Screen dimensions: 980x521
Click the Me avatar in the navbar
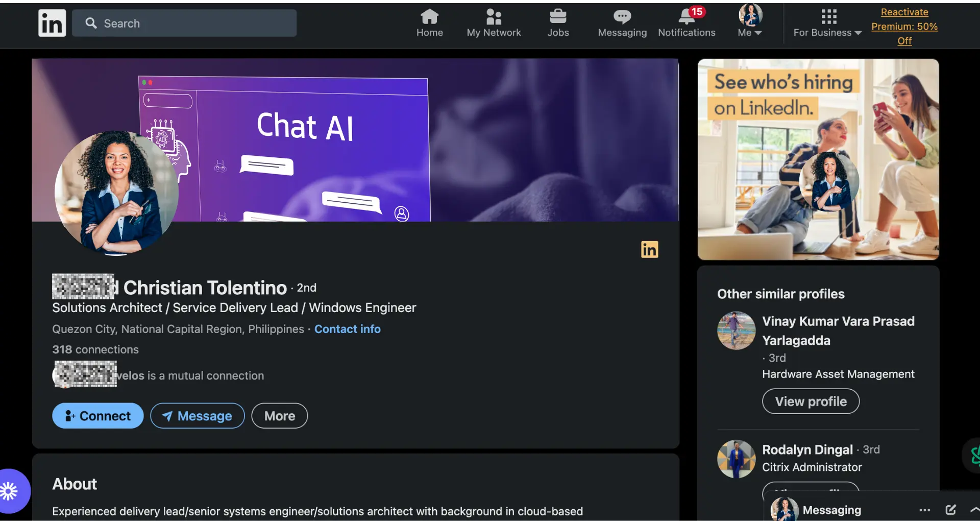click(x=750, y=15)
